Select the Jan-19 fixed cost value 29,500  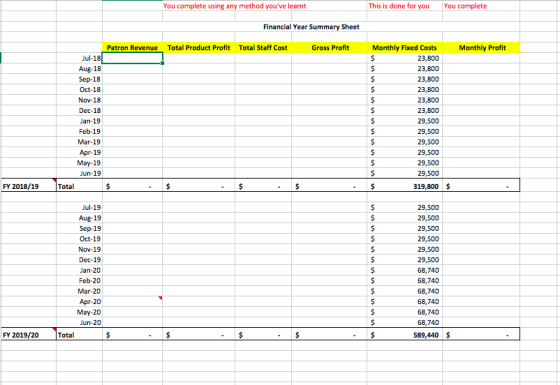click(x=428, y=121)
